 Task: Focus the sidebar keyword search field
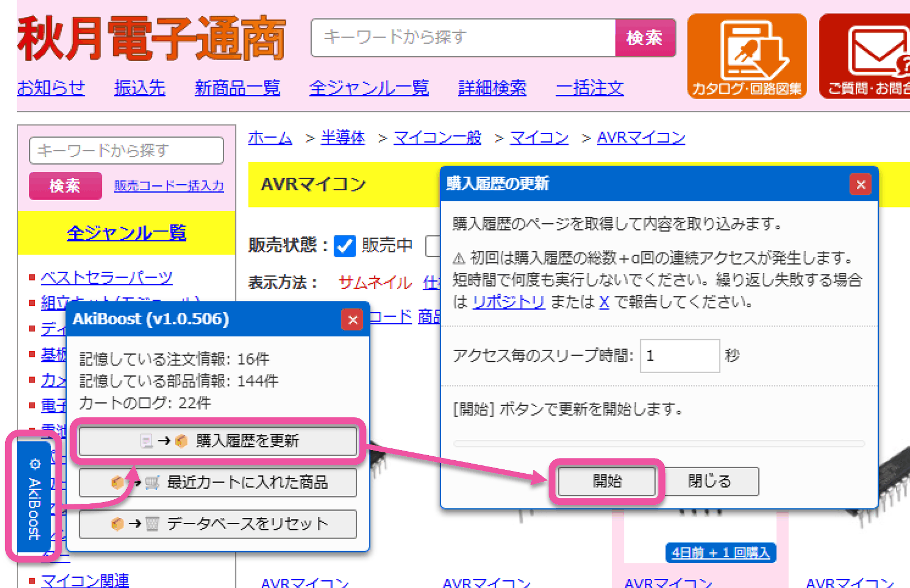pos(126,150)
